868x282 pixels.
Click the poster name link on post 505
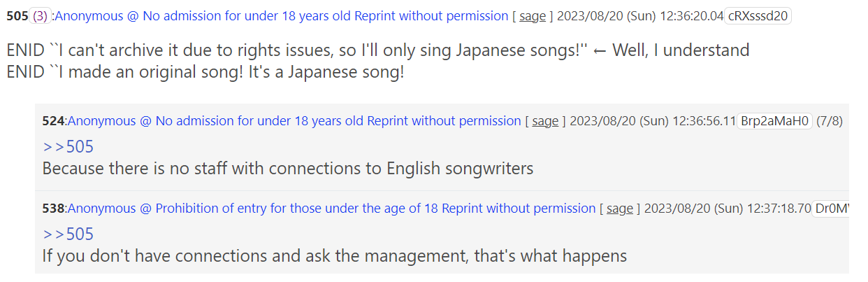(x=281, y=16)
